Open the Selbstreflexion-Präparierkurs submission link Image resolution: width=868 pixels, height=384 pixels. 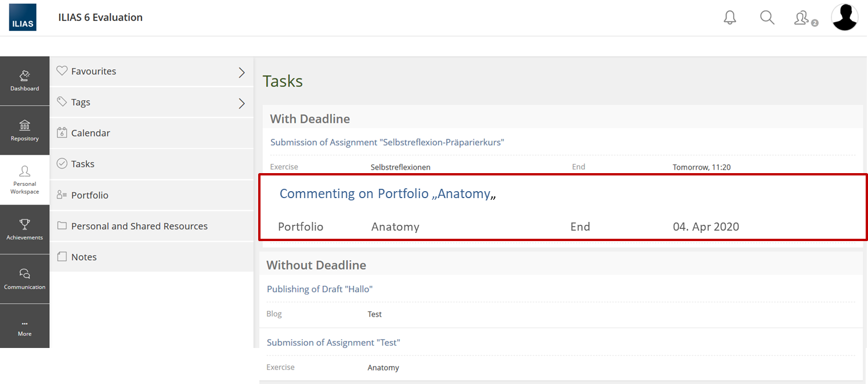[x=387, y=142]
